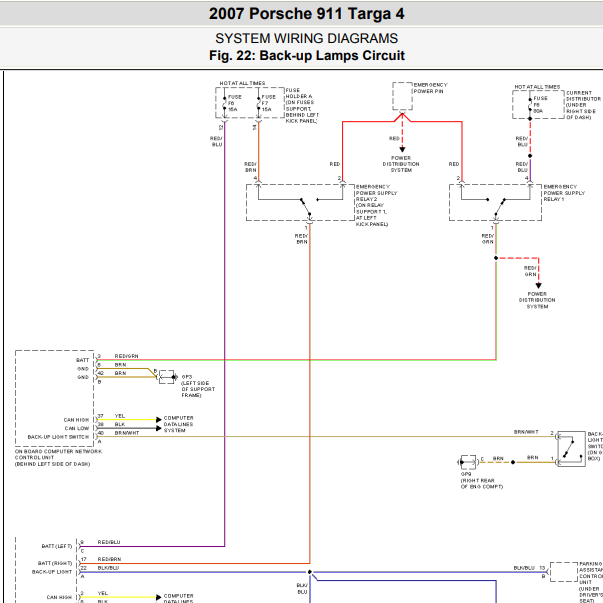
Task: Click the RED/BLU wire label at pin 9
Action: 109,542
